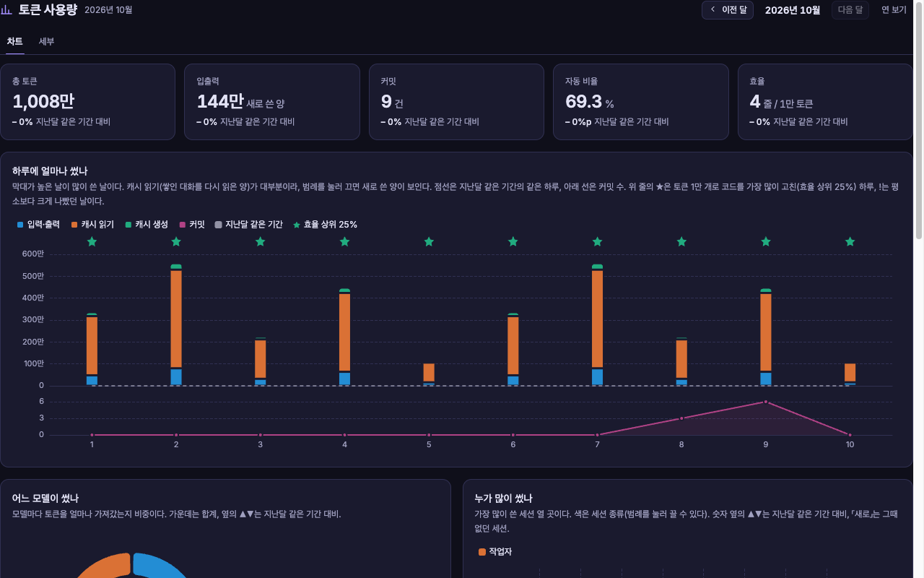Image resolution: width=924 pixels, height=578 pixels.
Task: Click the heading "하루에 얼마나 썼나"
Action: (x=50, y=171)
